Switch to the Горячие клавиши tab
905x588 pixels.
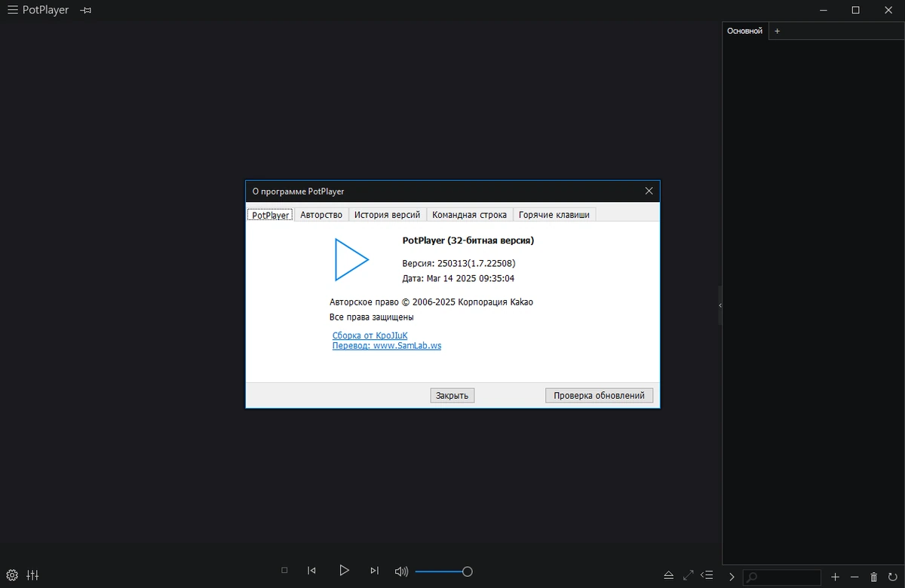[x=554, y=215]
